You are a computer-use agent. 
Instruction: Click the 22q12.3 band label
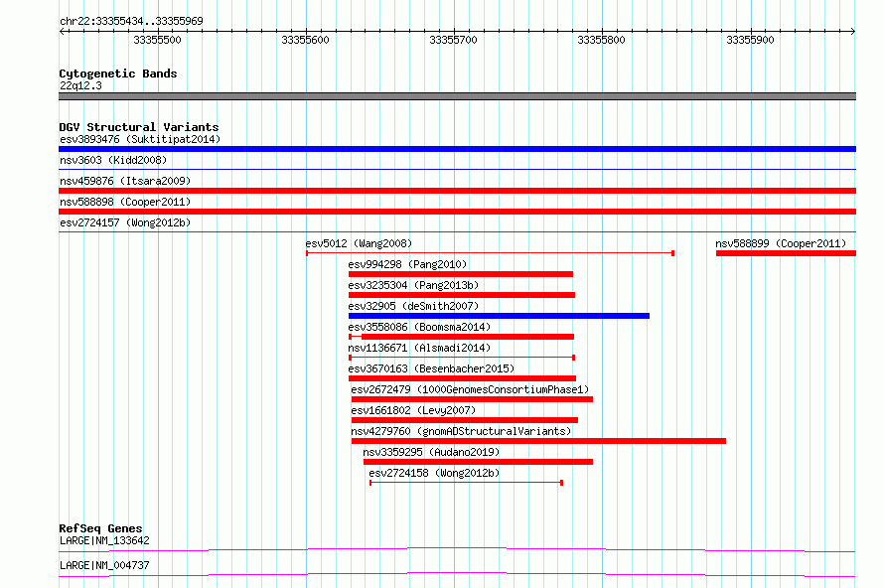80,85
